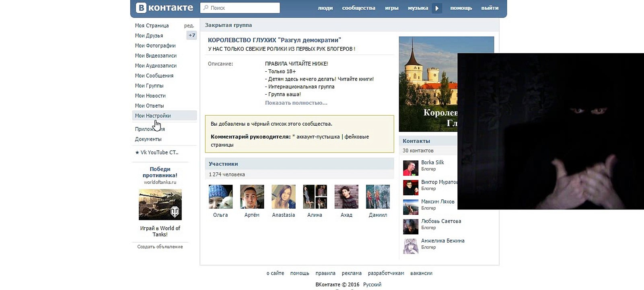Open the Участники section header
The height and width of the screenshot is (290, 644).
pos(223,164)
